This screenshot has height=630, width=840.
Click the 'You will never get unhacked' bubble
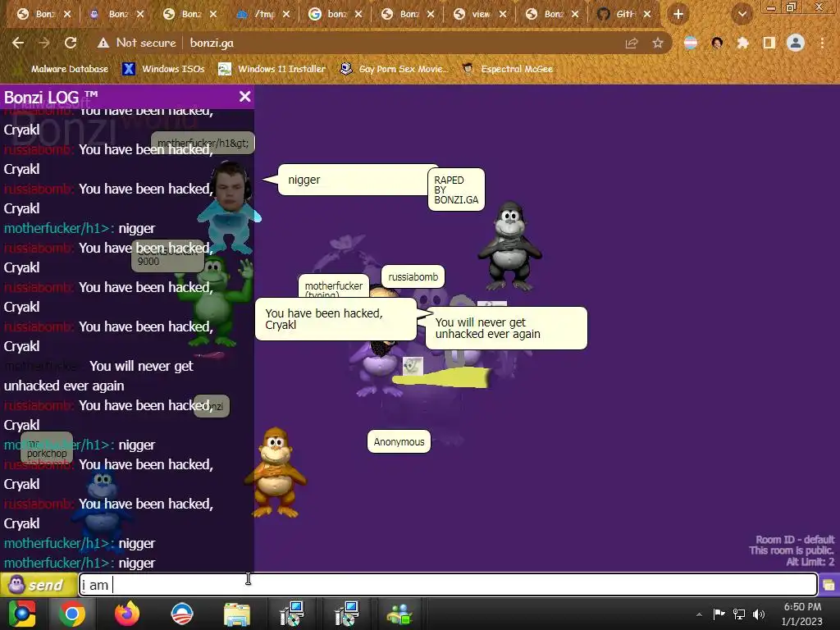(x=506, y=328)
